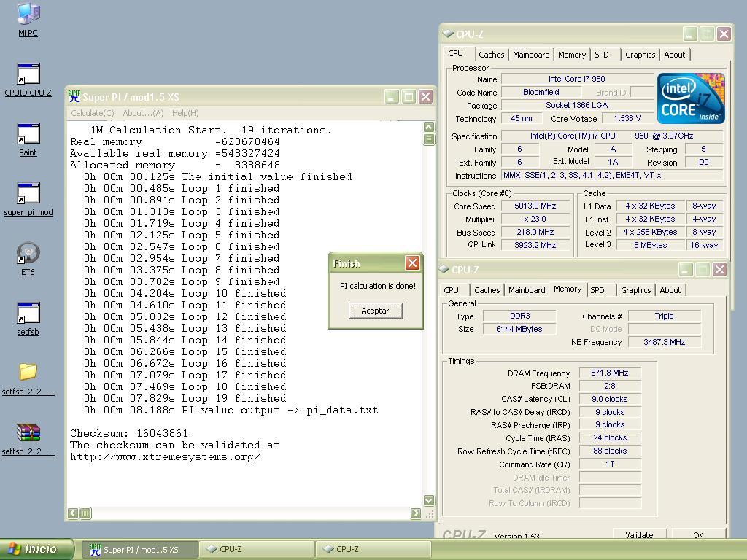Click the Validate button in CPU-Z
This screenshot has height=560, width=747.
tap(639, 535)
